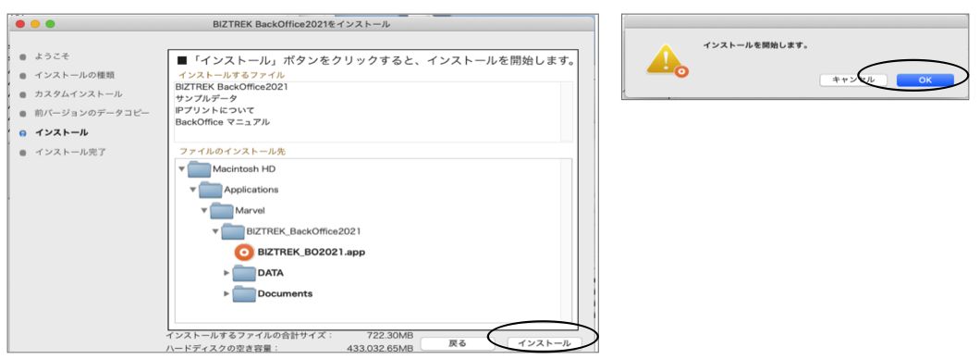Select the Documents folder icon
Screen dimensions: 980x359
pyautogui.click(x=244, y=294)
